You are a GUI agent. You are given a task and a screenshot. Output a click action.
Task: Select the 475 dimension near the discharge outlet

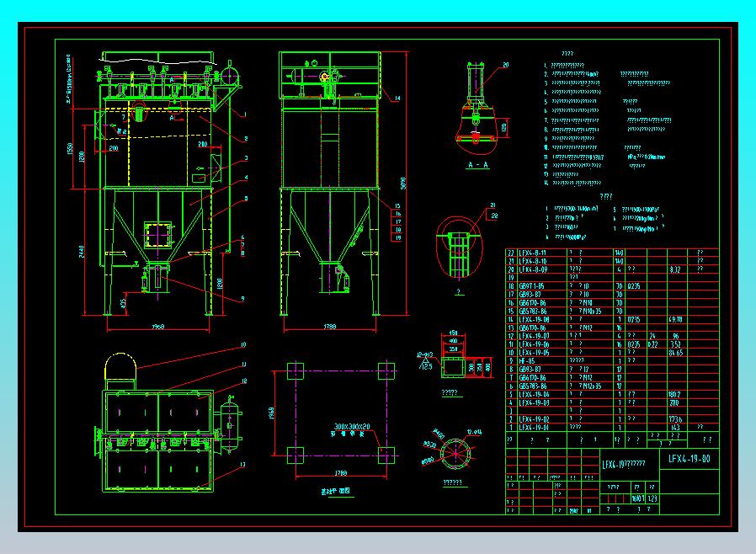123,303
